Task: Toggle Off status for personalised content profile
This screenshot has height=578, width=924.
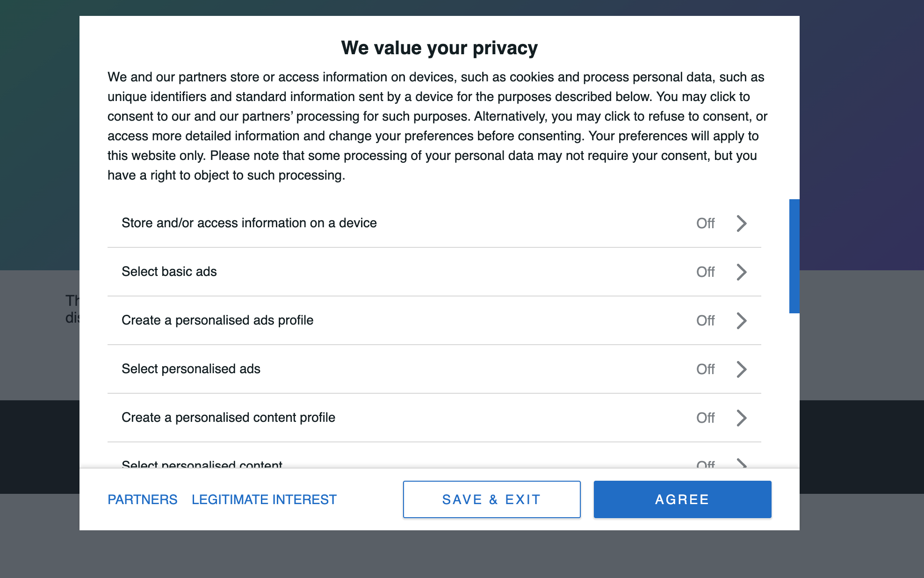Action: point(705,418)
